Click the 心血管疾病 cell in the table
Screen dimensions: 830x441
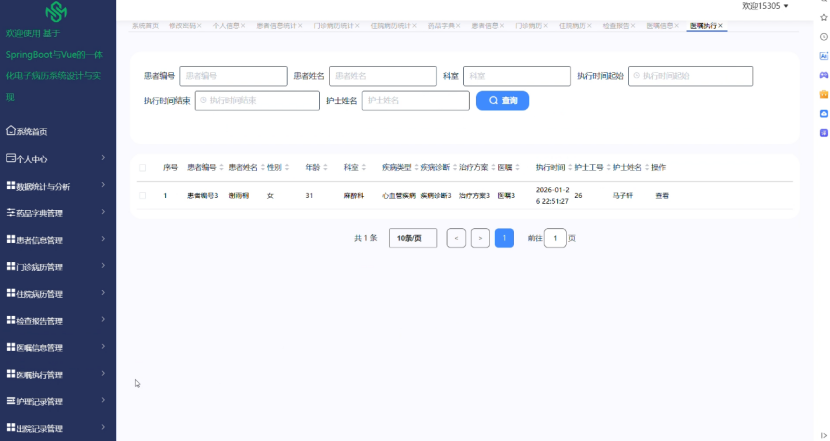399,195
